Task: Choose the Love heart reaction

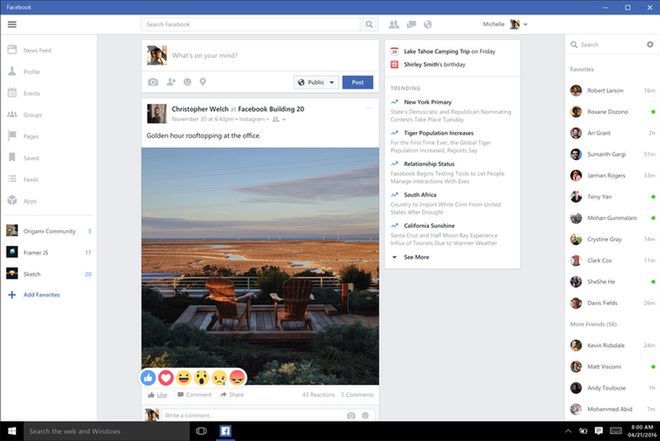Action: tap(166, 378)
